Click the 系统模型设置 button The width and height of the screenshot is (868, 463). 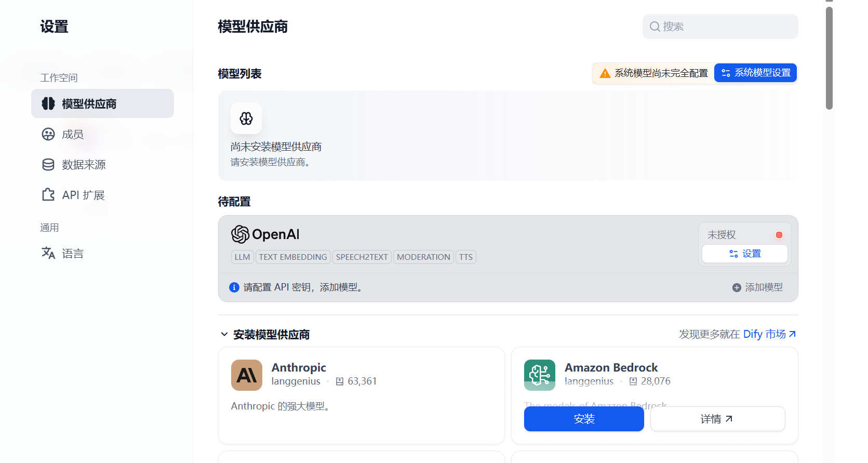(755, 73)
